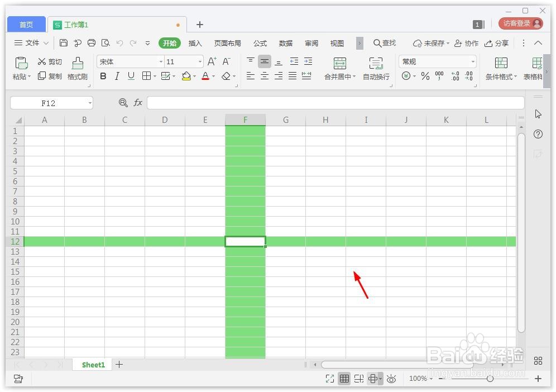Toggle Italic formatting
556x392 pixels.
click(x=117, y=76)
